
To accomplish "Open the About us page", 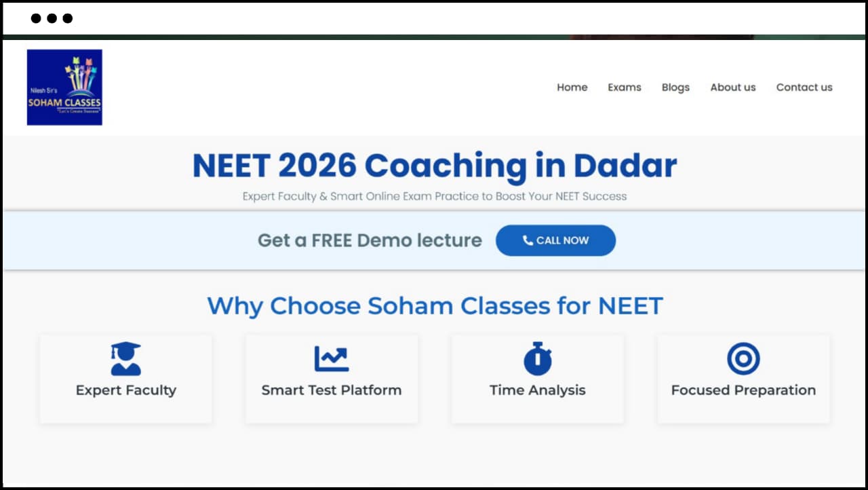I will click(x=733, y=87).
